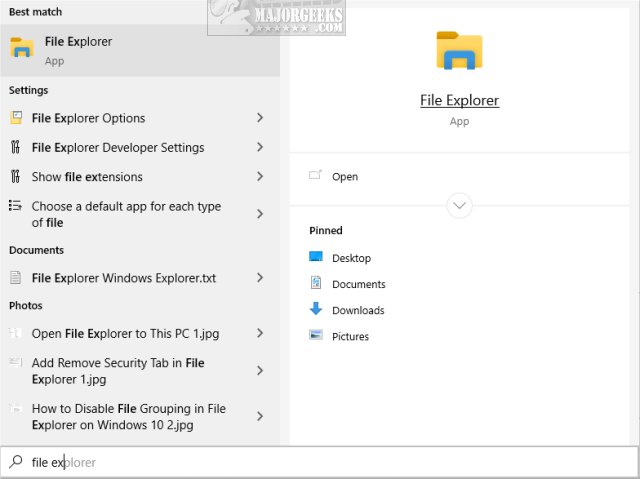The width and height of the screenshot is (640, 479).
Task: Expand the actions chevron below Open
Action: pyautogui.click(x=460, y=205)
